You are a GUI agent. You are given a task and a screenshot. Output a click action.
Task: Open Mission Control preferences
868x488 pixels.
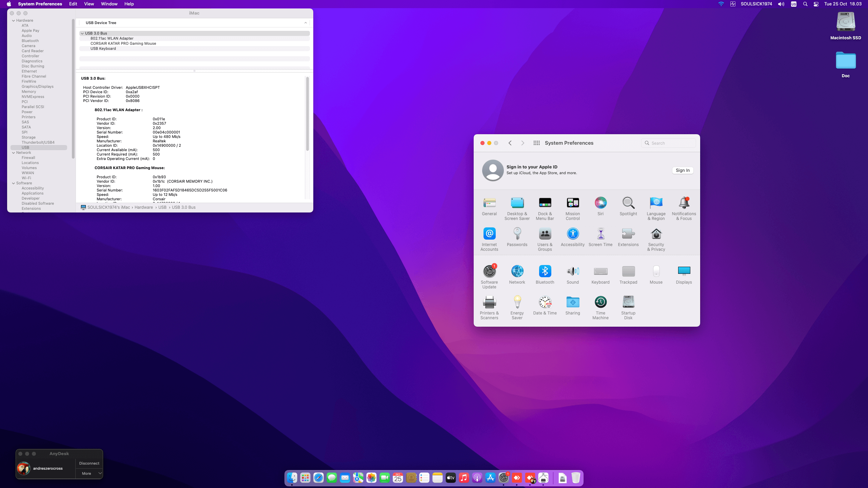(573, 208)
